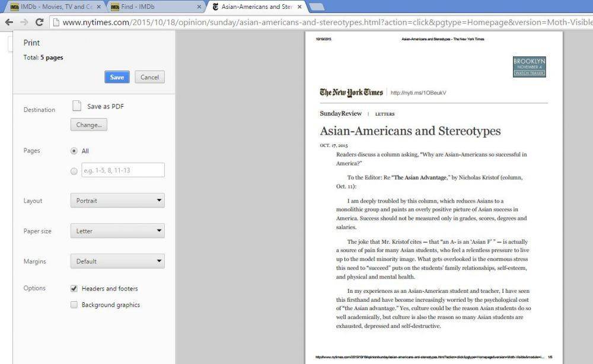Click the browser back arrow
593x364 pixels.
tap(9, 23)
